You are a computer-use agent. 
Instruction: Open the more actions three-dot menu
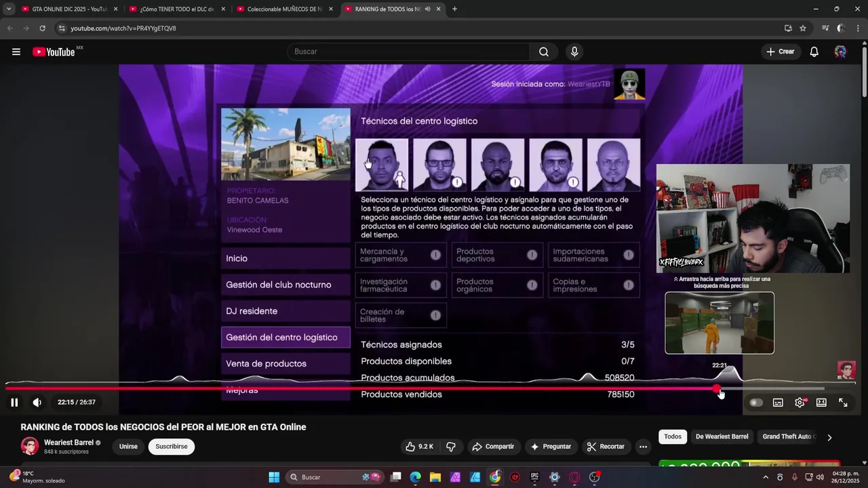643,447
